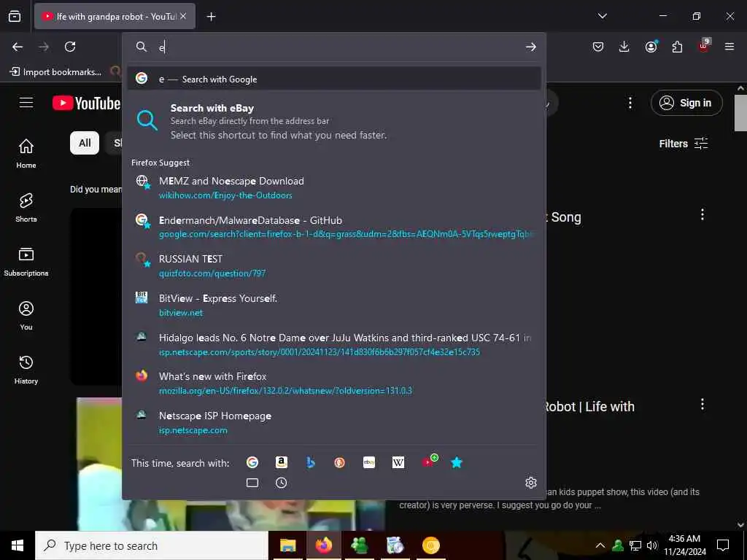Open MEMZ and Noescape Download suggestion

(x=334, y=187)
